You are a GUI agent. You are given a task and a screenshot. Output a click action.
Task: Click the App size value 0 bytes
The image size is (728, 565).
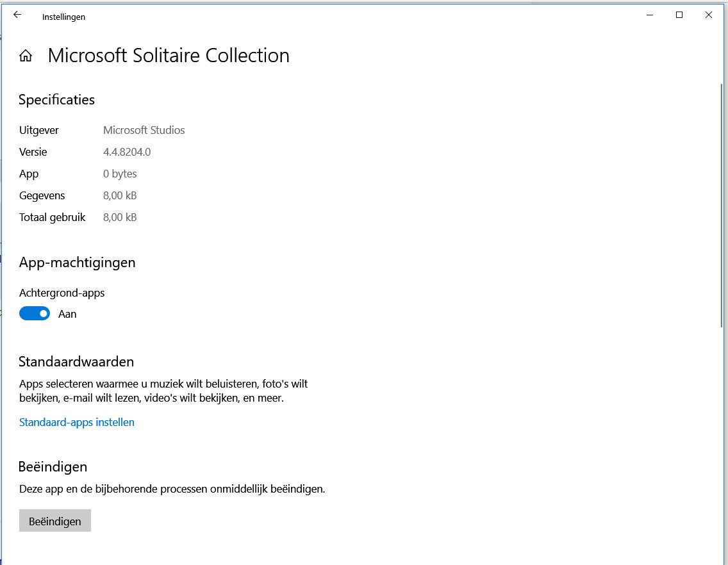[x=120, y=174]
